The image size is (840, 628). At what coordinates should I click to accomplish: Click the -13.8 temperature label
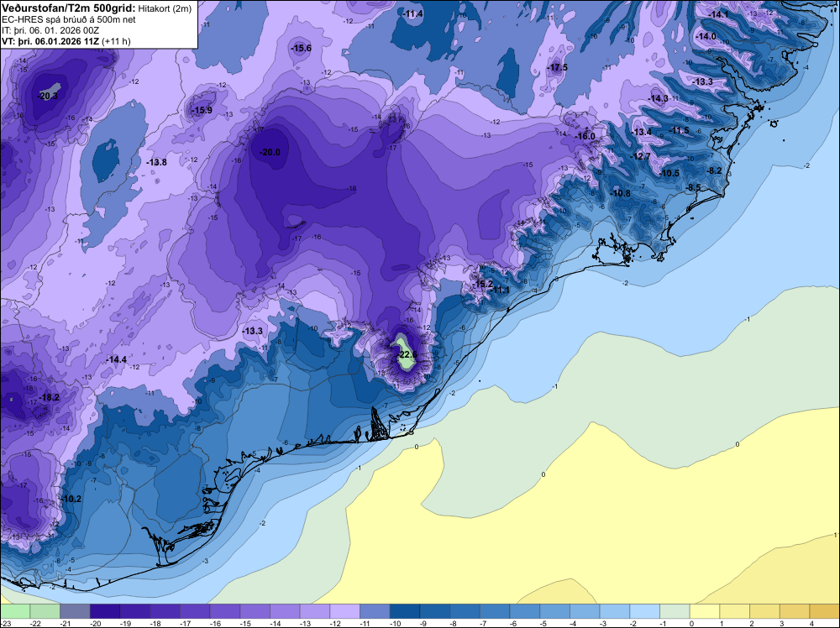(x=156, y=162)
